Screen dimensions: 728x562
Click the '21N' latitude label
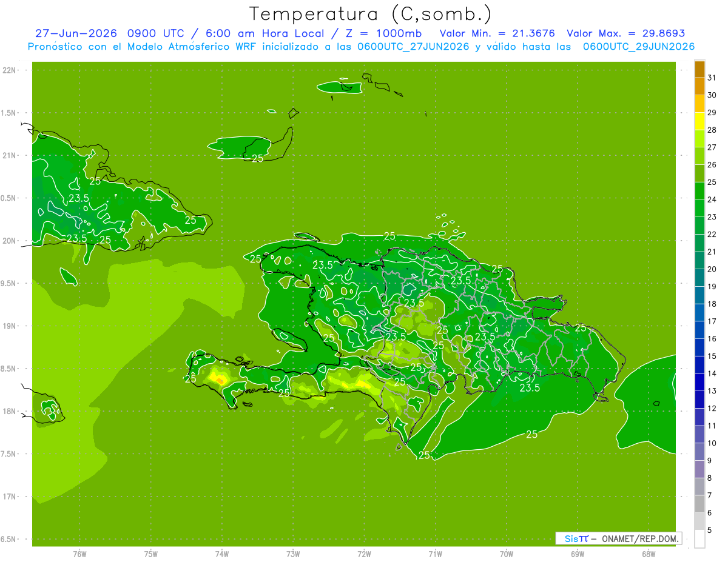10,155
